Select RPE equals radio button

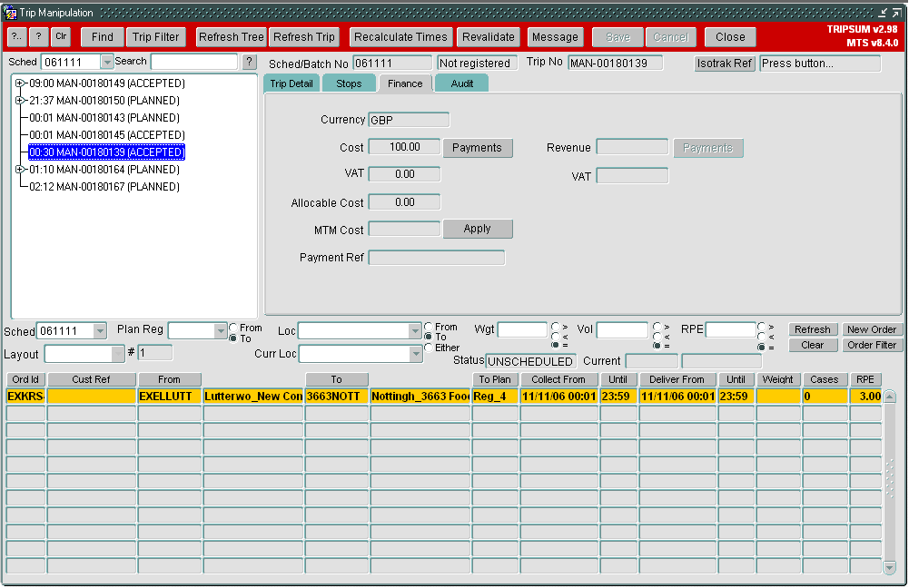[761, 347]
